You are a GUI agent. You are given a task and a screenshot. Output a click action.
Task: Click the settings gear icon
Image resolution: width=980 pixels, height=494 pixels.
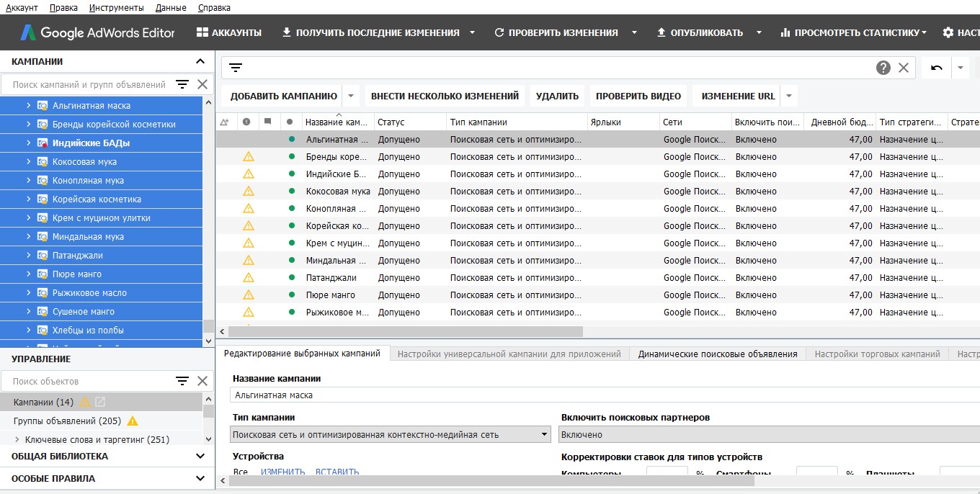pyautogui.click(x=948, y=32)
